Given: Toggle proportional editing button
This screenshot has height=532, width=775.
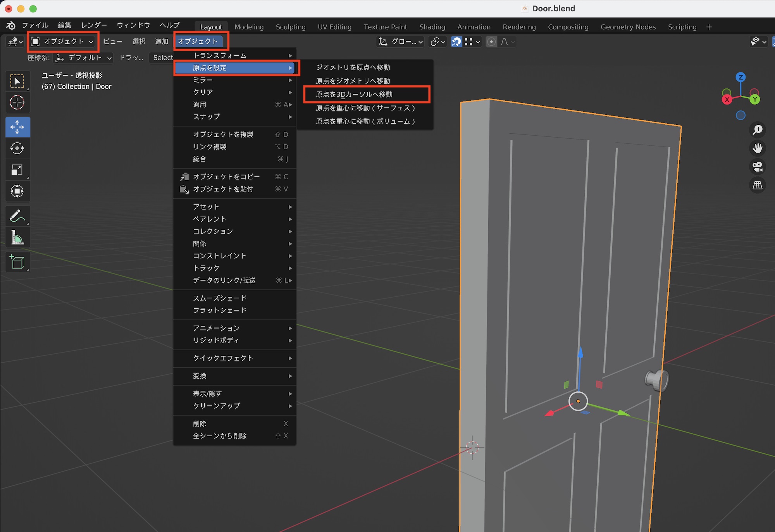Looking at the screenshot, I should coord(491,42).
